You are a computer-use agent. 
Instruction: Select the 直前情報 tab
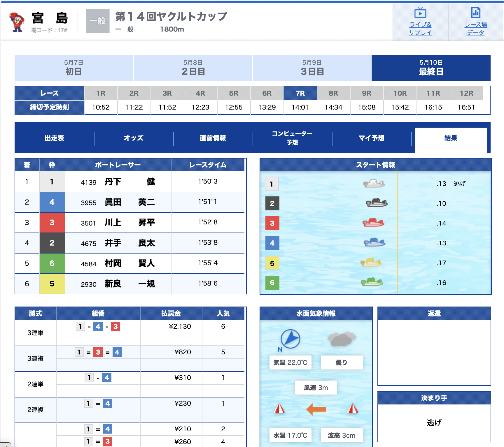tap(213, 138)
